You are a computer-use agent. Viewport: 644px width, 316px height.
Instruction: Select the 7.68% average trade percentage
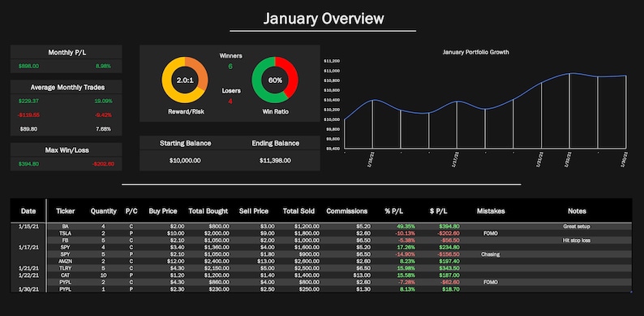tap(104, 129)
